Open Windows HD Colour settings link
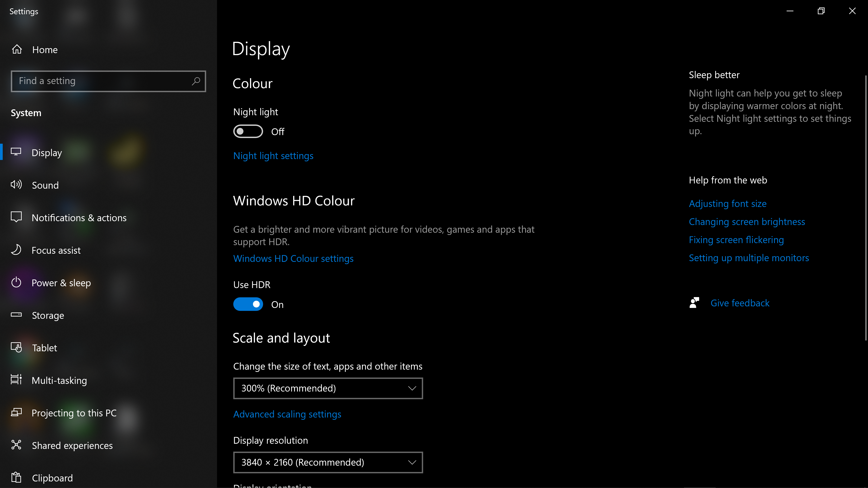The height and width of the screenshot is (488, 868). coord(293,259)
